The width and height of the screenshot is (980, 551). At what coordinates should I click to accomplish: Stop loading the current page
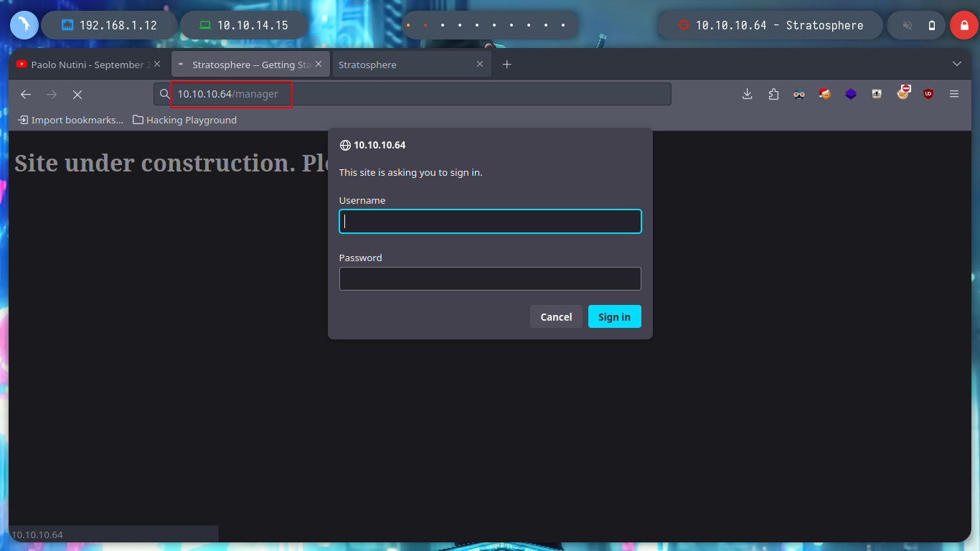(x=77, y=95)
